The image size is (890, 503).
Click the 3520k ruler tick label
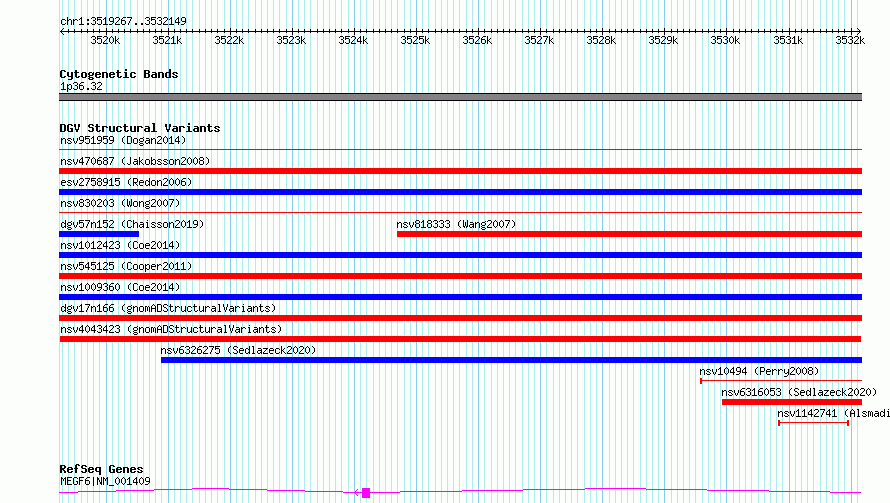click(105, 40)
